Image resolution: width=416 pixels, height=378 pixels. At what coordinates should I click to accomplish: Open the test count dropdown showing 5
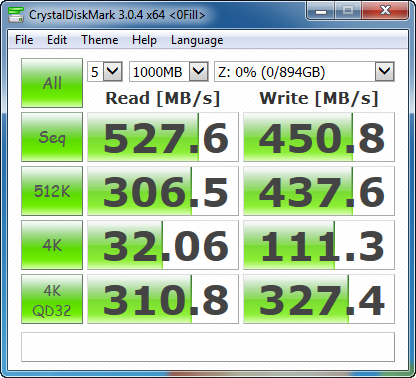[x=105, y=71]
